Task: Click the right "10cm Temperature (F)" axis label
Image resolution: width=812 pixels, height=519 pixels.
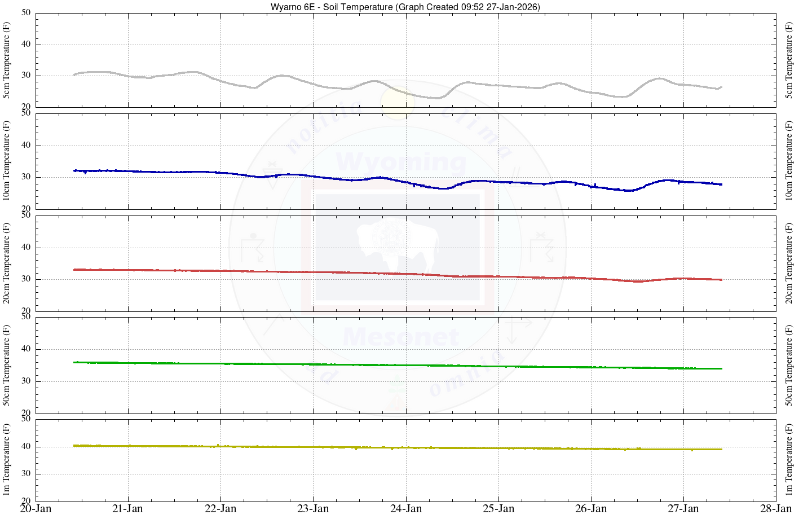Action: (x=789, y=161)
